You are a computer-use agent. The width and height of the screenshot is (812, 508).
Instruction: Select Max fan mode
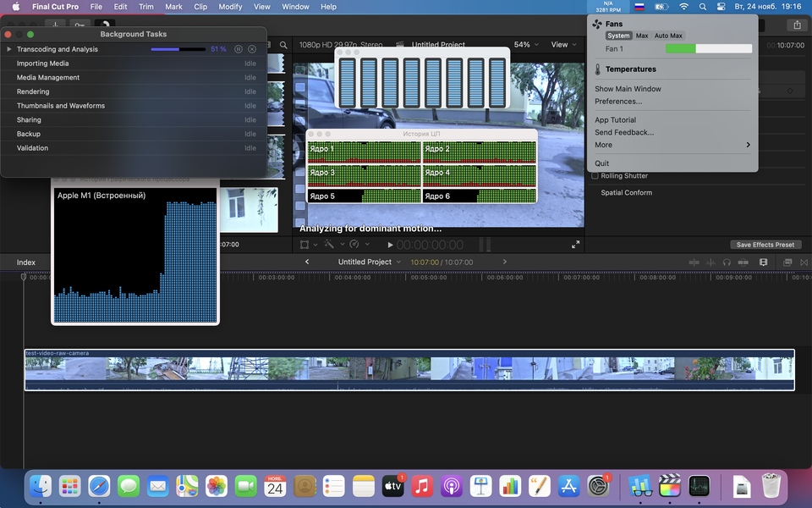tap(642, 36)
